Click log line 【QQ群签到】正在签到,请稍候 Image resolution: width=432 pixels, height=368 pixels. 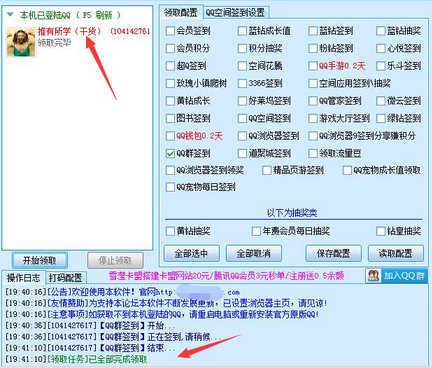pyautogui.click(x=113, y=337)
